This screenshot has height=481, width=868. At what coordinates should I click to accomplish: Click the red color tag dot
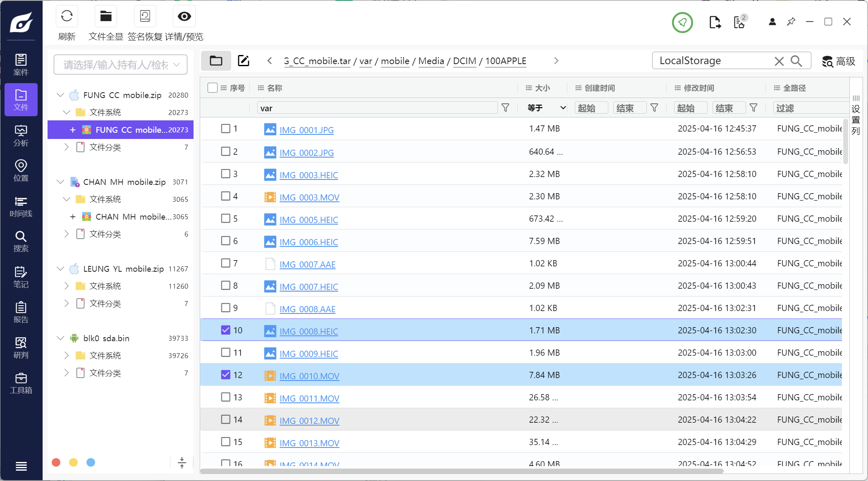[56, 462]
